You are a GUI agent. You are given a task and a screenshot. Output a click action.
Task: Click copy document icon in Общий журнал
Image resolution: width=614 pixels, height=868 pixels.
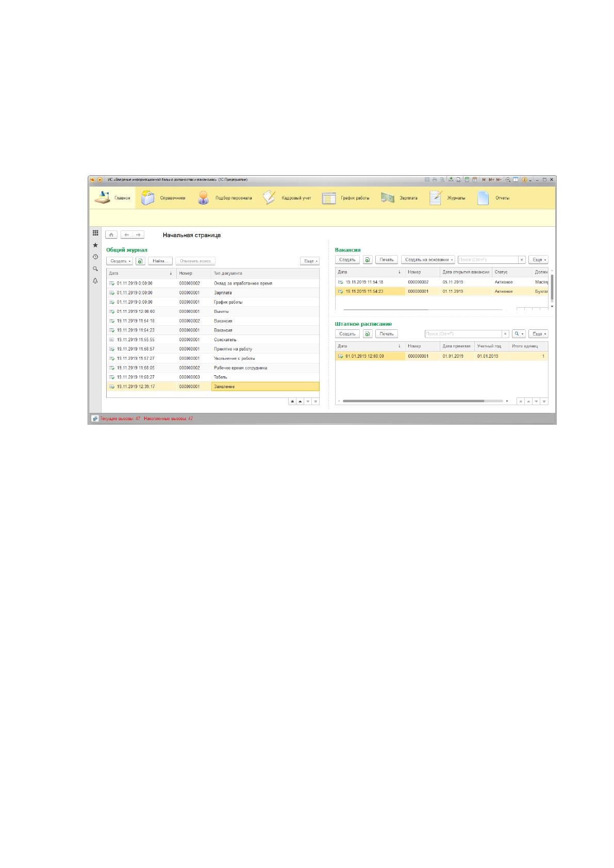click(140, 261)
